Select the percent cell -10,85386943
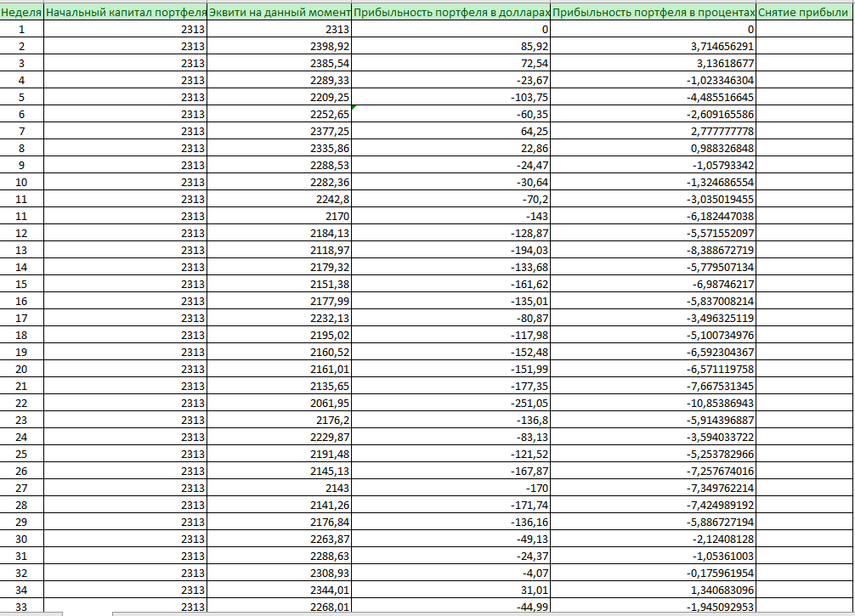 click(x=654, y=403)
